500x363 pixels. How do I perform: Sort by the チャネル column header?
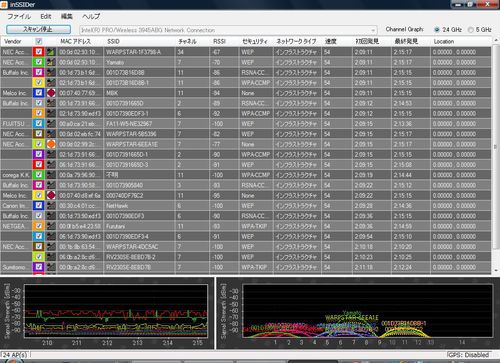pyautogui.click(x=192, y=41)
